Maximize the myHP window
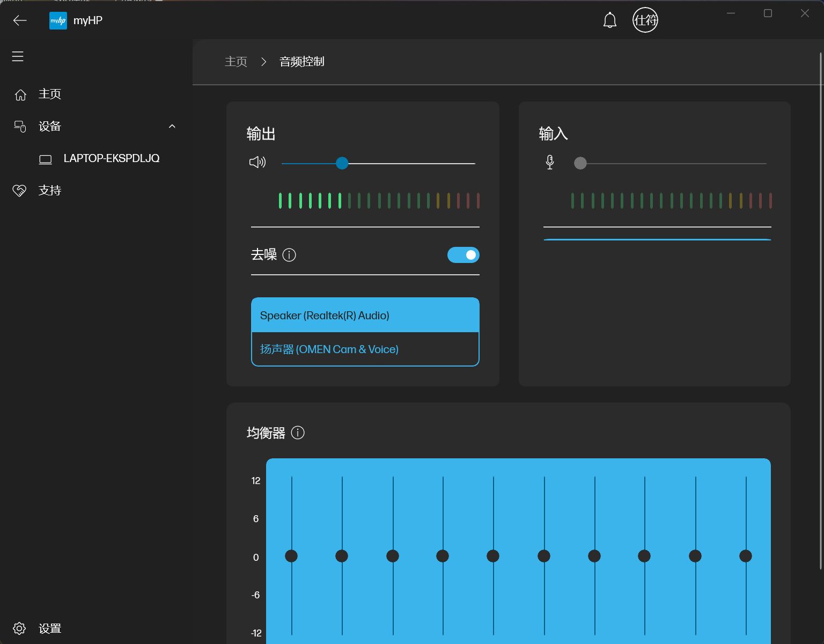824x644 pixels. pos(768,13)
